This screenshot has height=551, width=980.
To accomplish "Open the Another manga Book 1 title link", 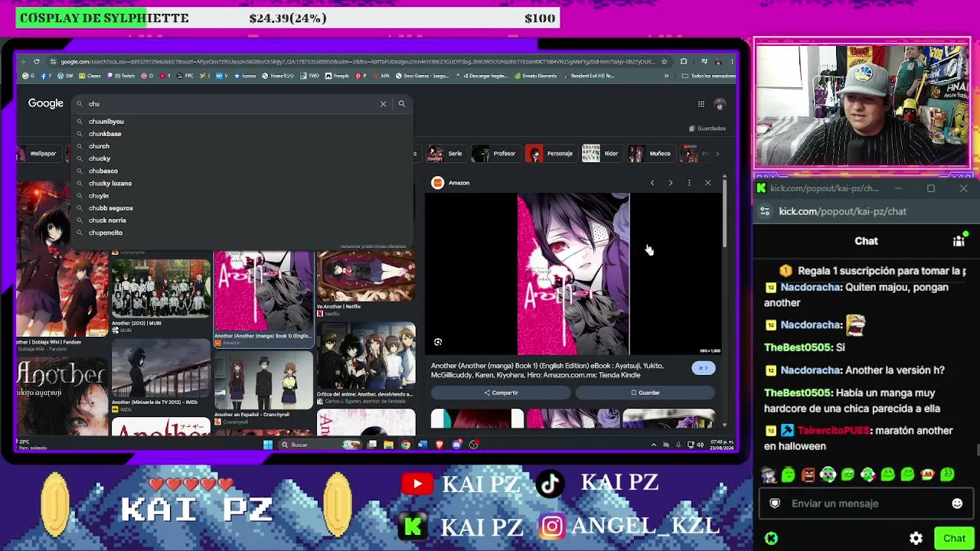I will (547, 370).
